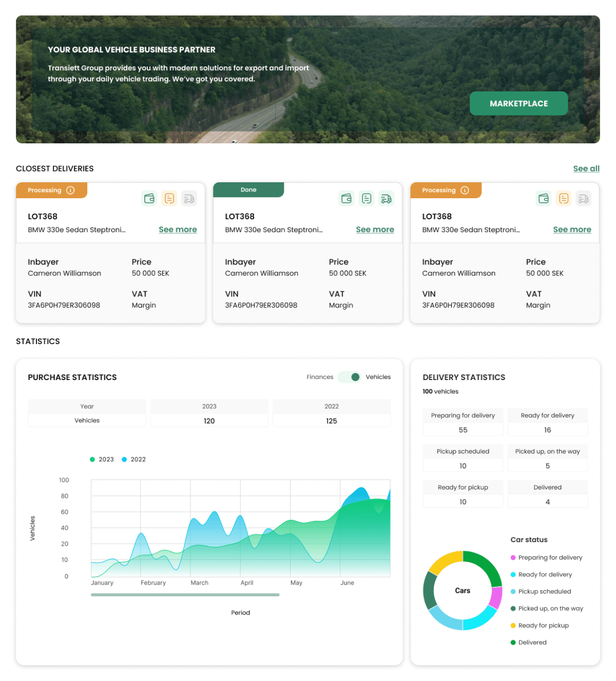Screen dimensions: 616x681
Task: Toggle the Finances / Vehicles switch
Action: 349,377
